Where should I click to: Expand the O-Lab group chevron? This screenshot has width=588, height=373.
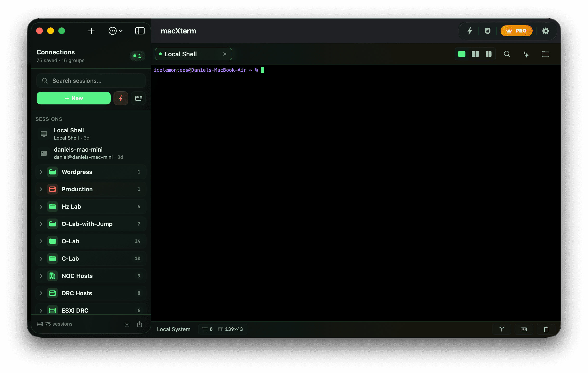[x=41, y=241]
